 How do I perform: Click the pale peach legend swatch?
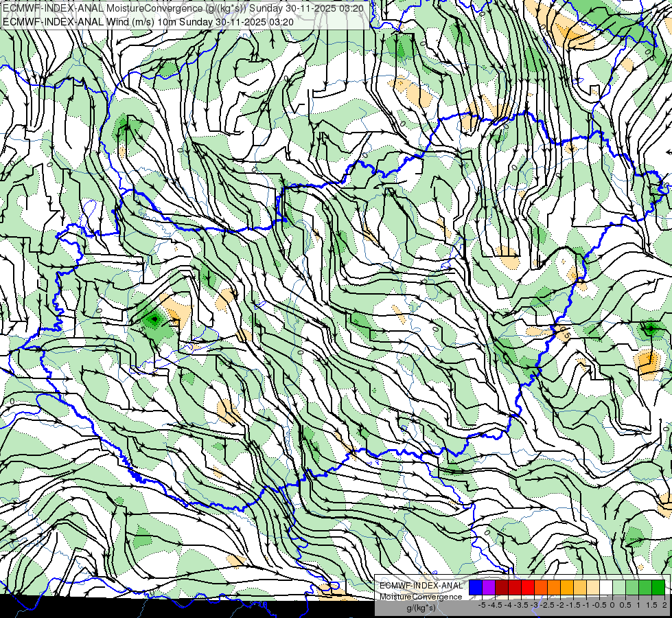point(593,588)
